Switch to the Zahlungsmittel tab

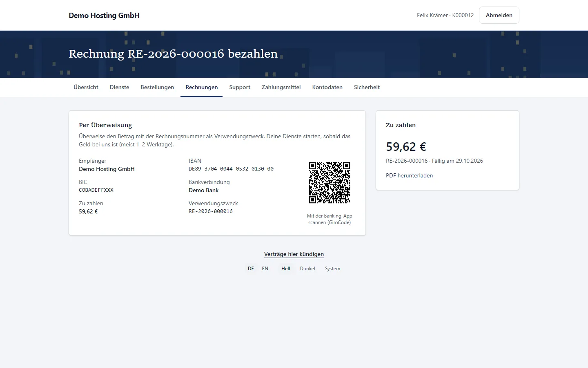(x=281, y=87)
